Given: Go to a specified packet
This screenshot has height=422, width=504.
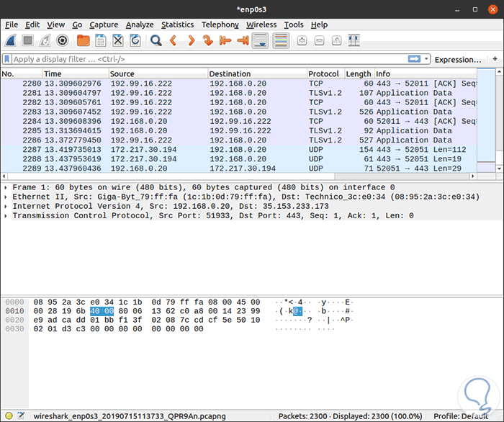Looking at the screenshot, I should 208,40.
